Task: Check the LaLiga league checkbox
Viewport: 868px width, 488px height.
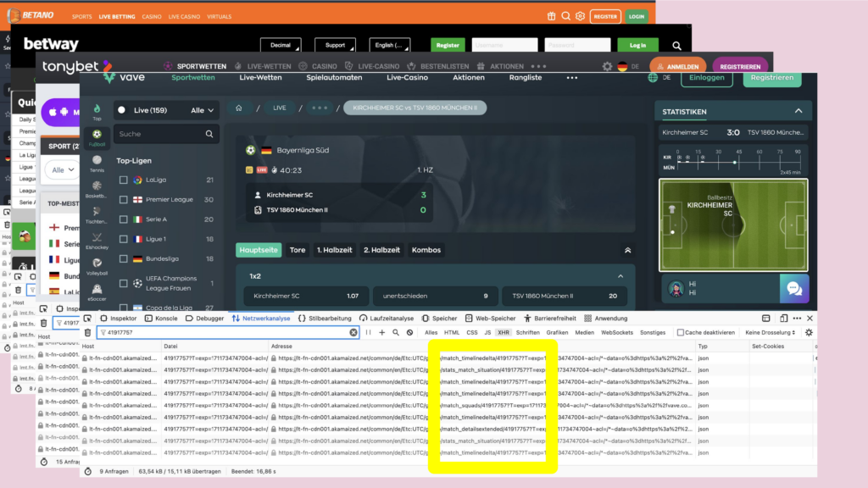Action: (x=124, y=180)
